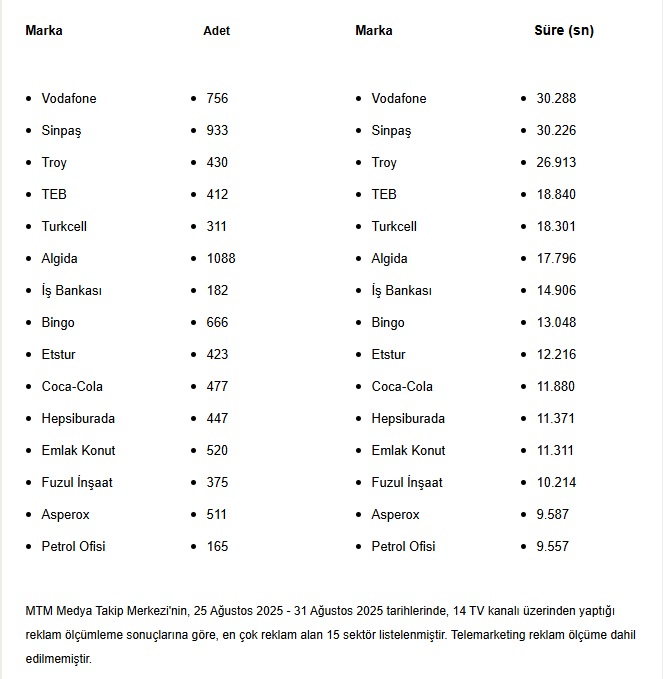Click Etstur duration 12.216
The image size is (663, 679).
(x=556, y=355)
